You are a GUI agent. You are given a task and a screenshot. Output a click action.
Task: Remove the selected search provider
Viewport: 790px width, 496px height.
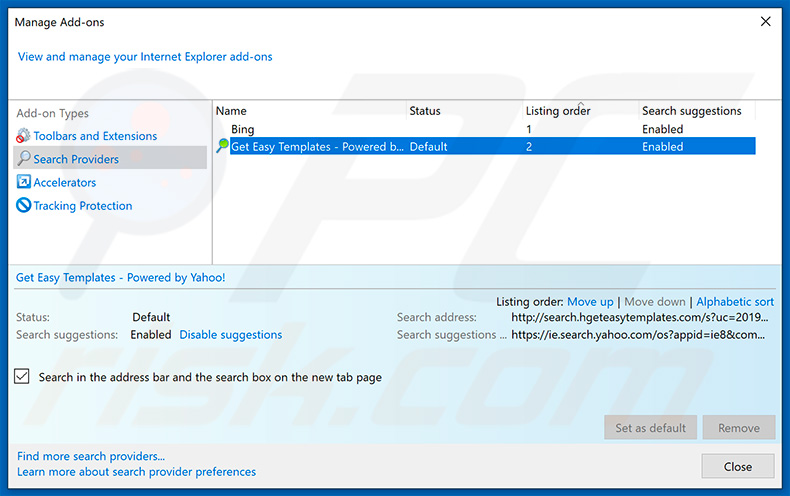(739, 427)
